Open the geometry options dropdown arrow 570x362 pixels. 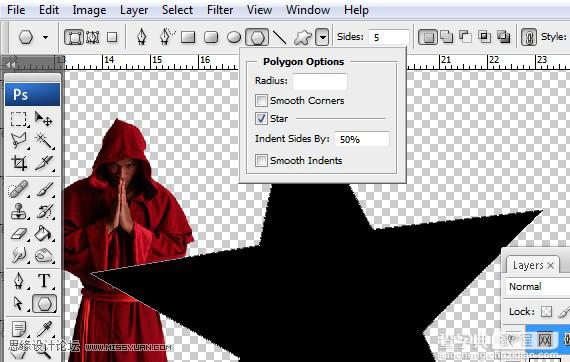(322, 37)
